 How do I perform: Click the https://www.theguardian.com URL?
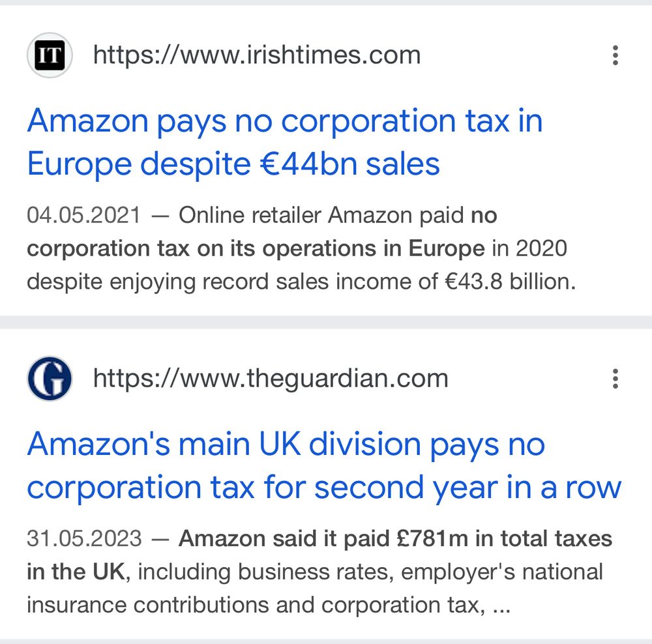[271, 378]
